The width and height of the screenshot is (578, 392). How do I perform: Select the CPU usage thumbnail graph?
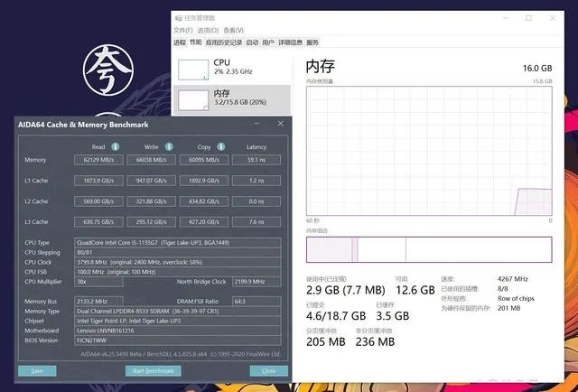coord(193,70)
